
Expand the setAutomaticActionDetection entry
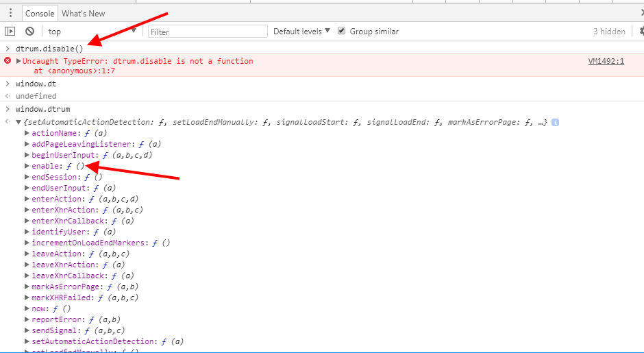coord(27,341)
